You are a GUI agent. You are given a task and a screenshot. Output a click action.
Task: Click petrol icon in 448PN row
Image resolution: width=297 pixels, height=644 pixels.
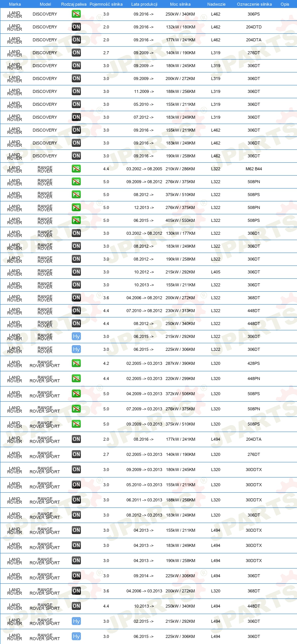pos(76,379)
